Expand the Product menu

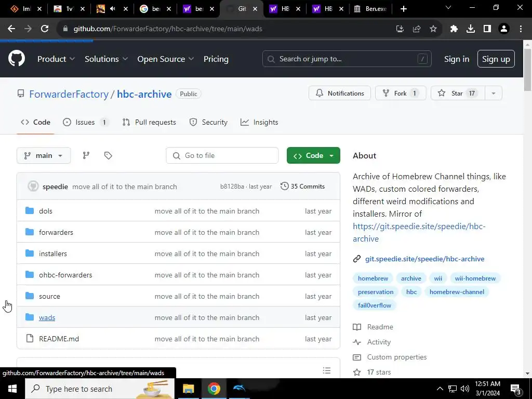click(x=56, y=59)
